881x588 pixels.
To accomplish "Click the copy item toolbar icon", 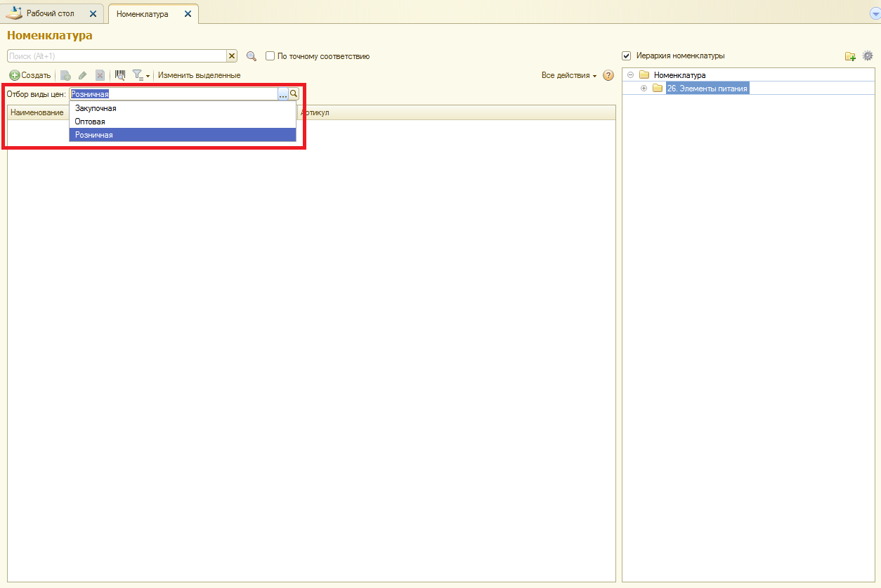I will click(x=65, y=75).
